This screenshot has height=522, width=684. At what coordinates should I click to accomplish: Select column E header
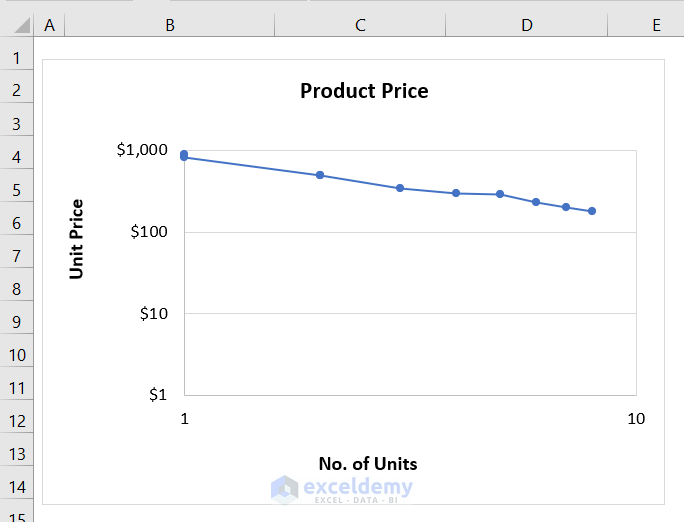point(656,25)
